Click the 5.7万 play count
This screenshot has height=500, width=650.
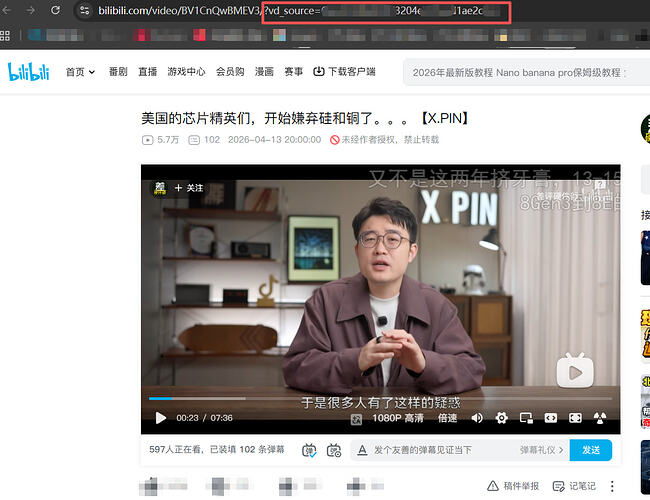[x=160, y=140]
